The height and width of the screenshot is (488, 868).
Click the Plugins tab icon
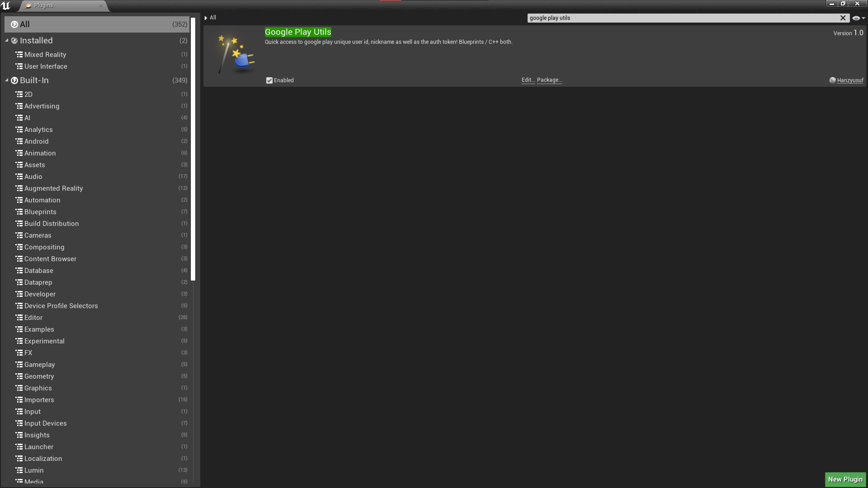(28, 6)
